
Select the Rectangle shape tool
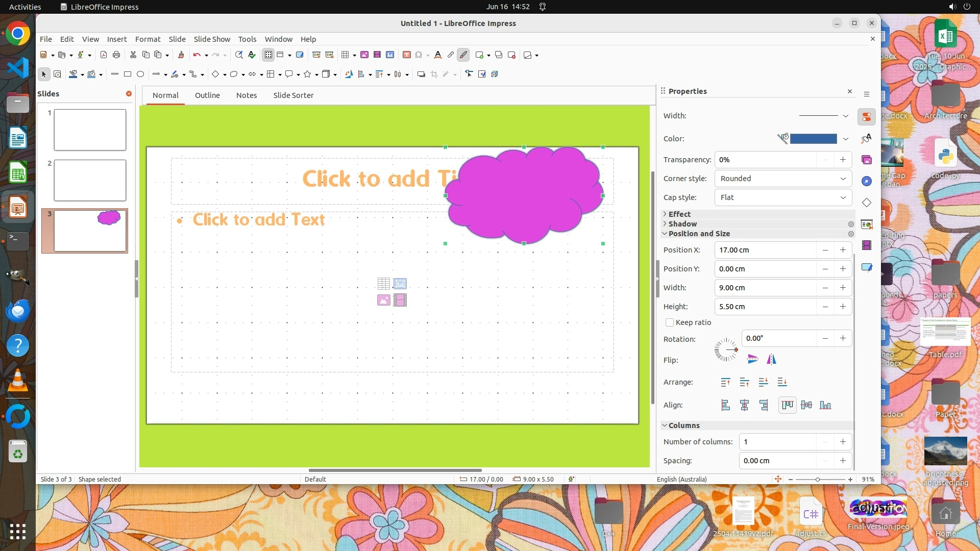click(128, 74)
